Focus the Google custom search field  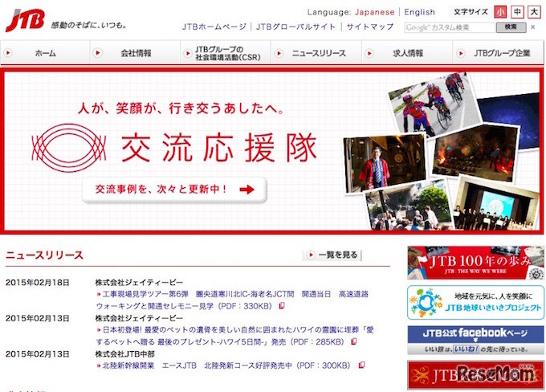(x=450, y=27)
